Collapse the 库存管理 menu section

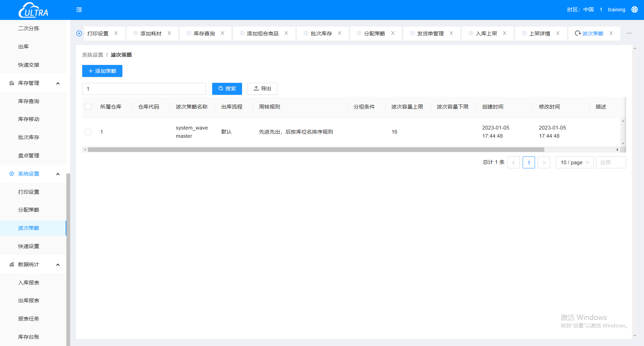(58, 83)
